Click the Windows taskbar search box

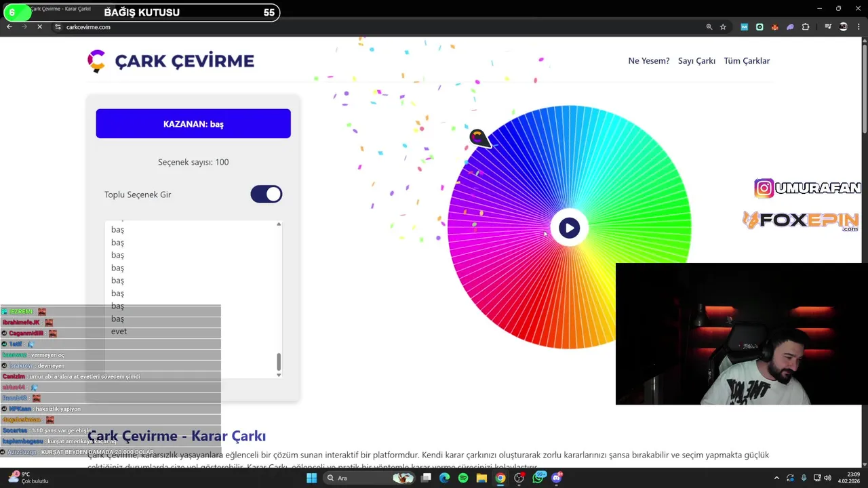click(x=368, y=478)
